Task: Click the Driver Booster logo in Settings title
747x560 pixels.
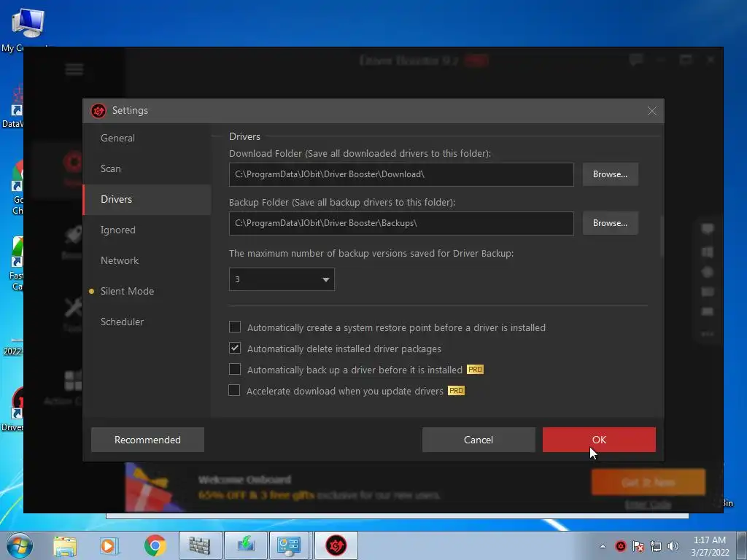Action: [98, 111]
